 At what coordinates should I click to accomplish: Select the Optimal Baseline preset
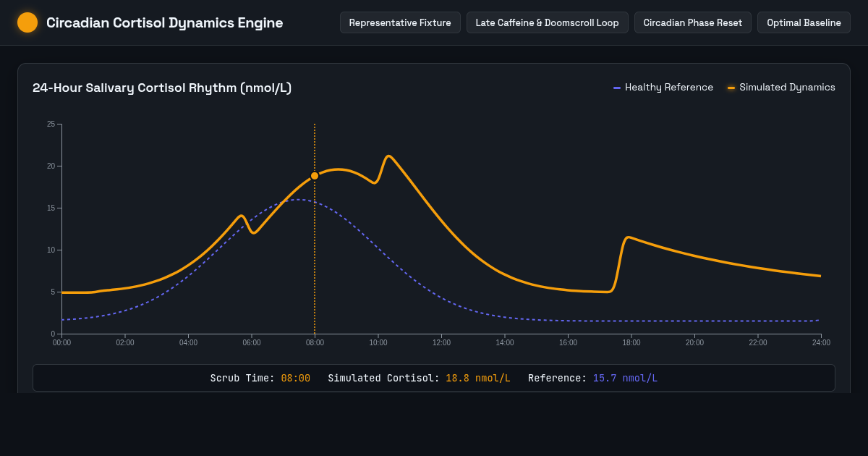(x=804, y=22)
